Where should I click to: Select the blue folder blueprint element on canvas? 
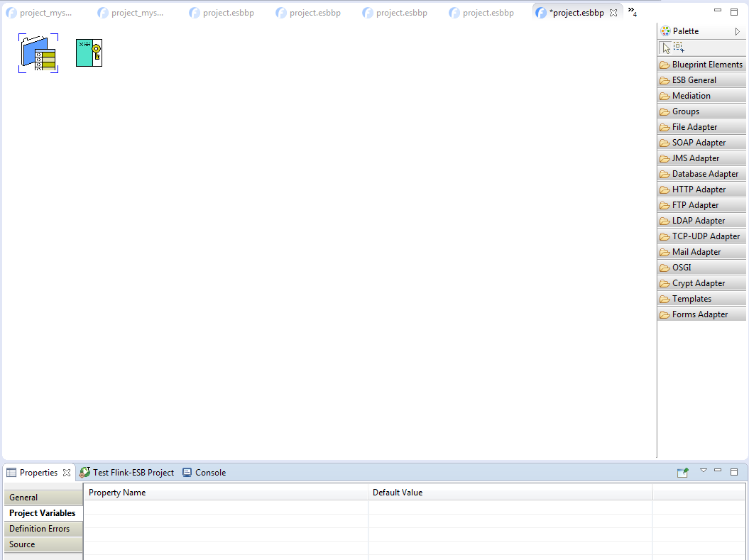38,53
